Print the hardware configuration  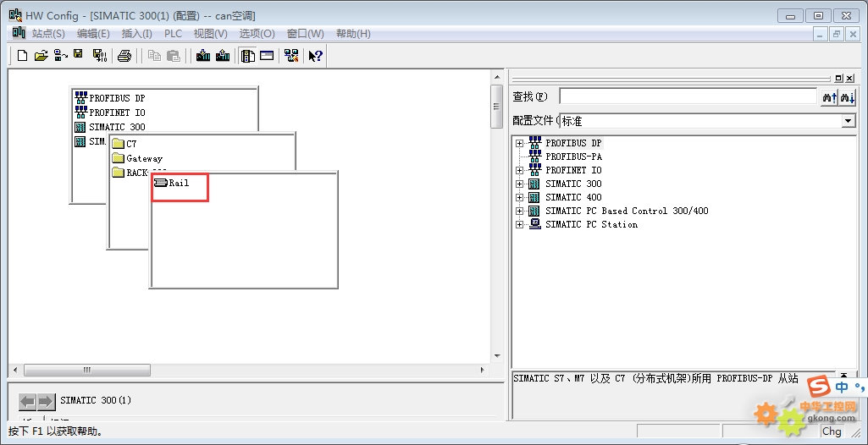pyautogui.click(x=124, y=55)
